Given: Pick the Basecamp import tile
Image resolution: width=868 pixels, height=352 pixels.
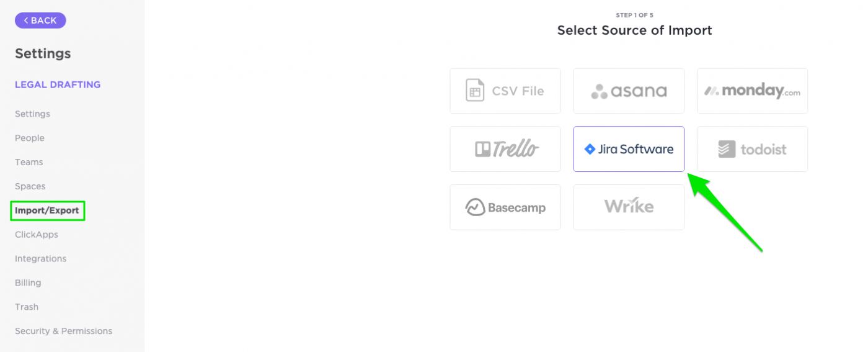Looking at the screenshot, I should [x=505, y=207].
